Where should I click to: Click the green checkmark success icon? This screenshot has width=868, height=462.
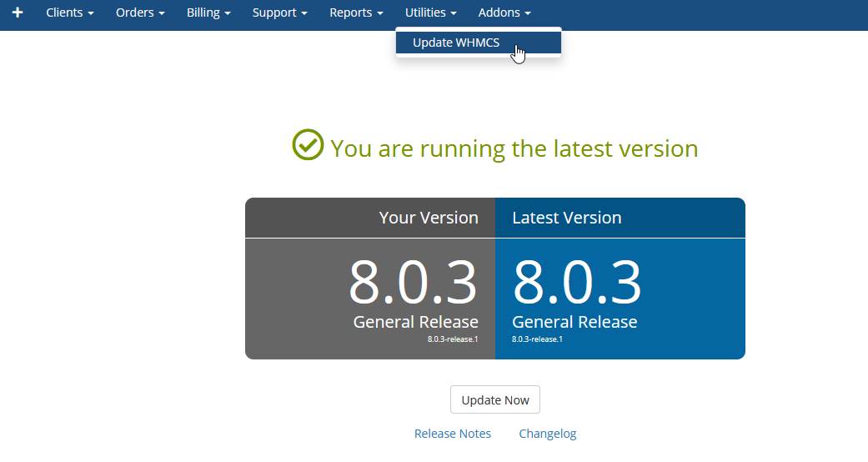[308, 144]
